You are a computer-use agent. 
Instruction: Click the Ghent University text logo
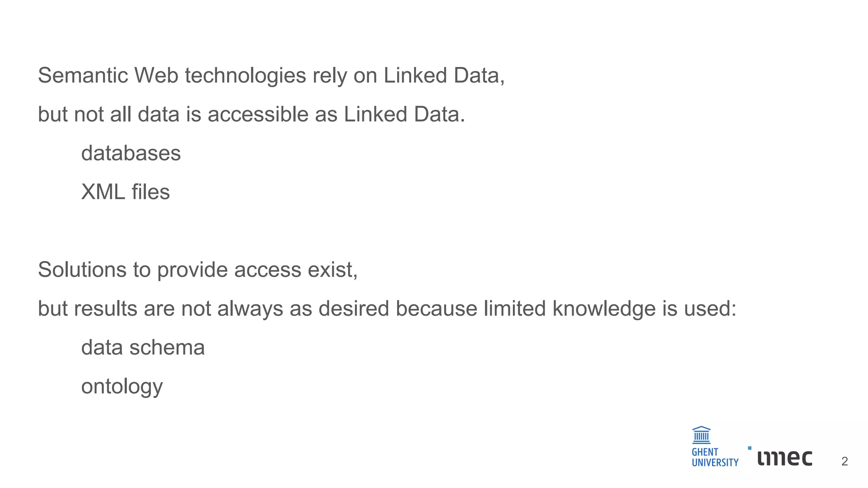coord(715,457)
